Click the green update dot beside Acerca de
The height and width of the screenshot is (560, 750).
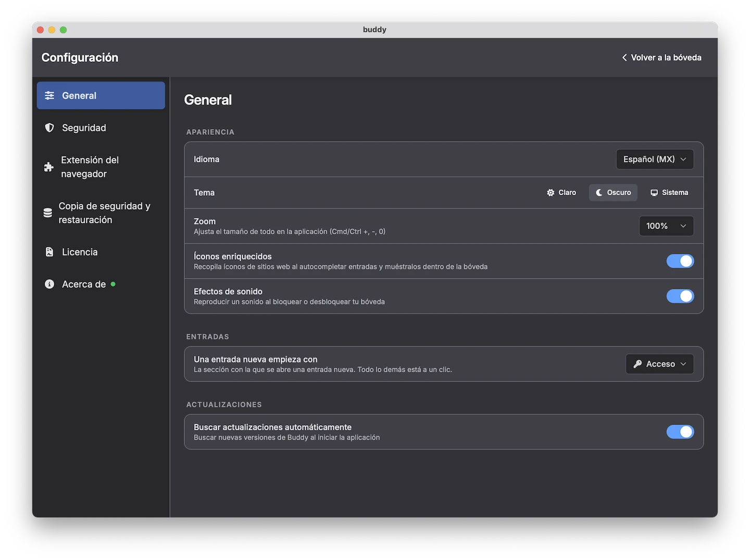[113, 284]
